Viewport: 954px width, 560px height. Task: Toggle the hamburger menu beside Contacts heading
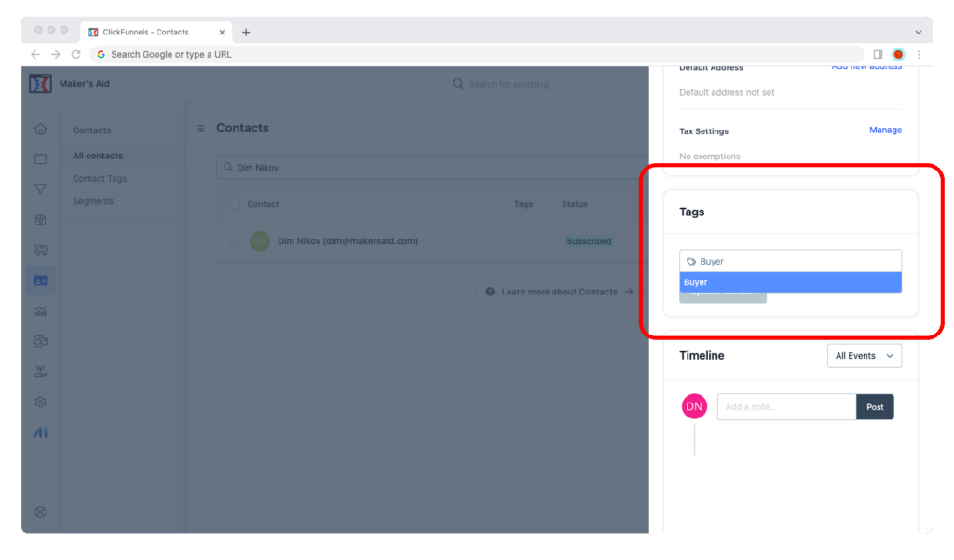(x=201, y=129)
